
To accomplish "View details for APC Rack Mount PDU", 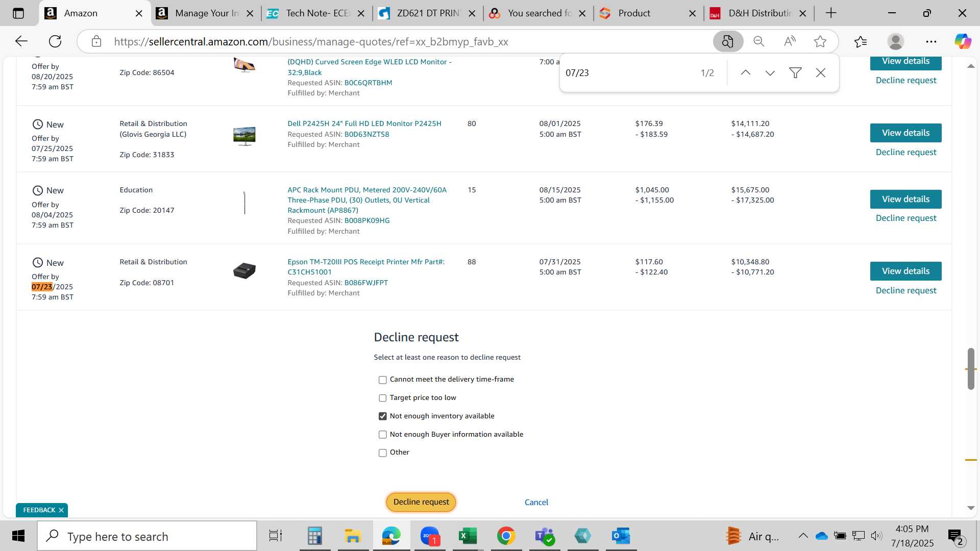I will [x=905, y=199].
